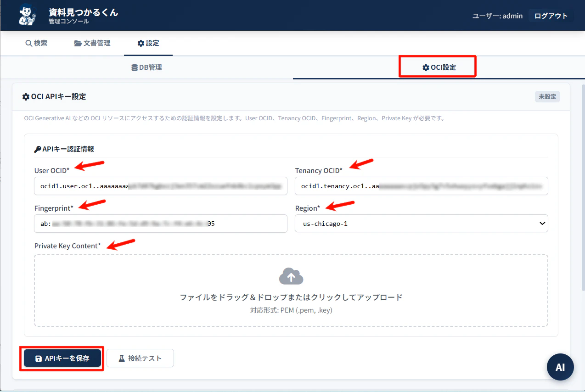The image size is (585, 392).
Task: Click the cloud upload icon
Action: (x=291, y=276)
